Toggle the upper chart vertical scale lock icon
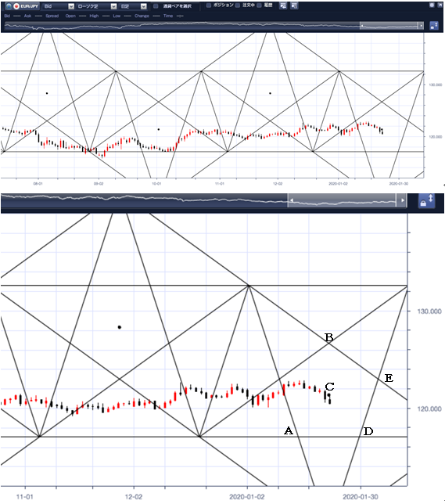445x504 pixels. (434, 26)
